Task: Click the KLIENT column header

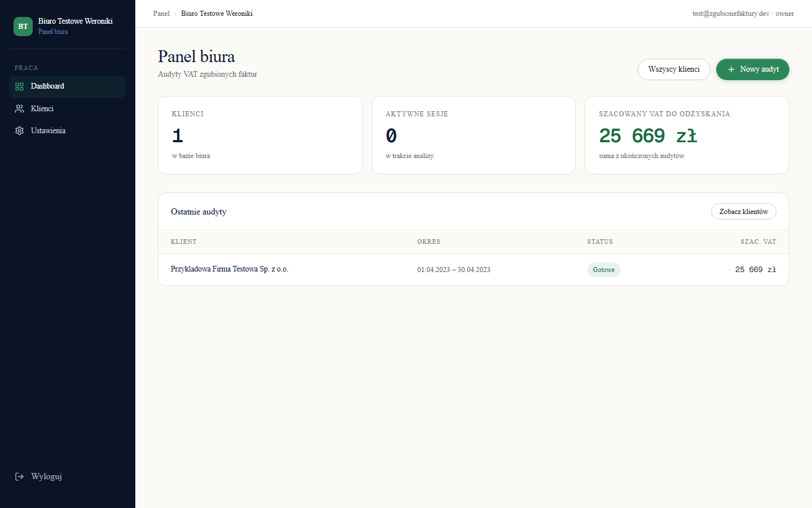Action: 184,242
